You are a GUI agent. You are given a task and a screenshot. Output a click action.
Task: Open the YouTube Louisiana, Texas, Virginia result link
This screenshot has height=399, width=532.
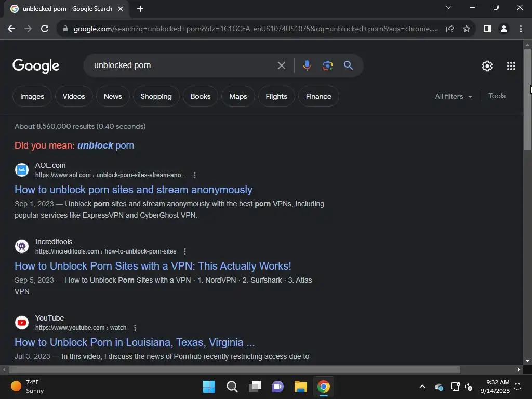pyautogui.click(x=135, y=342)
